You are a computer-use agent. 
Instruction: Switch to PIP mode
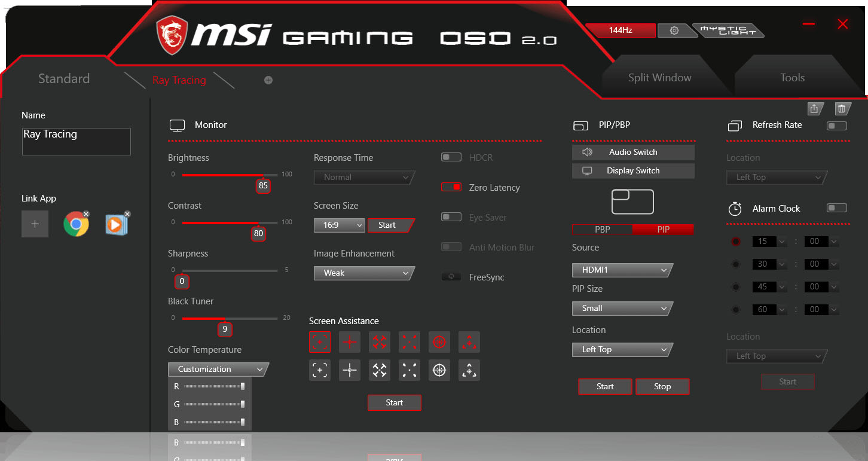(663, 230)
